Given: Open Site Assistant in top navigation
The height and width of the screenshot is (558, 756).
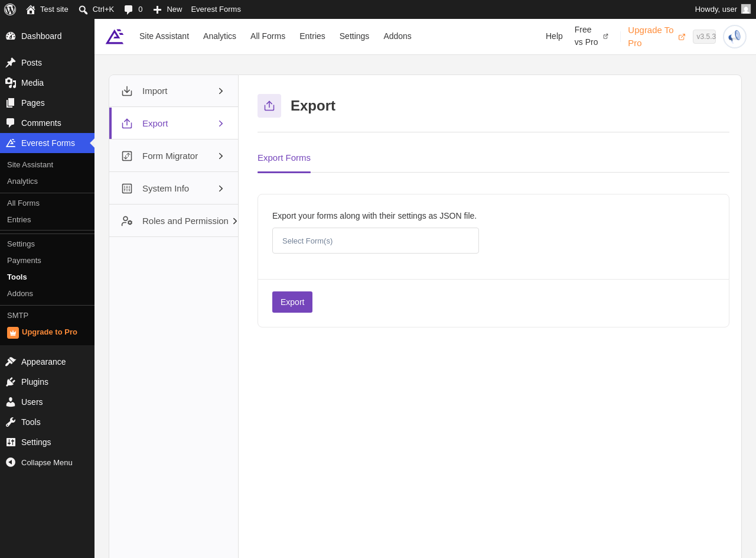Looking at the screenshot, I should click(x=164, y=36).
